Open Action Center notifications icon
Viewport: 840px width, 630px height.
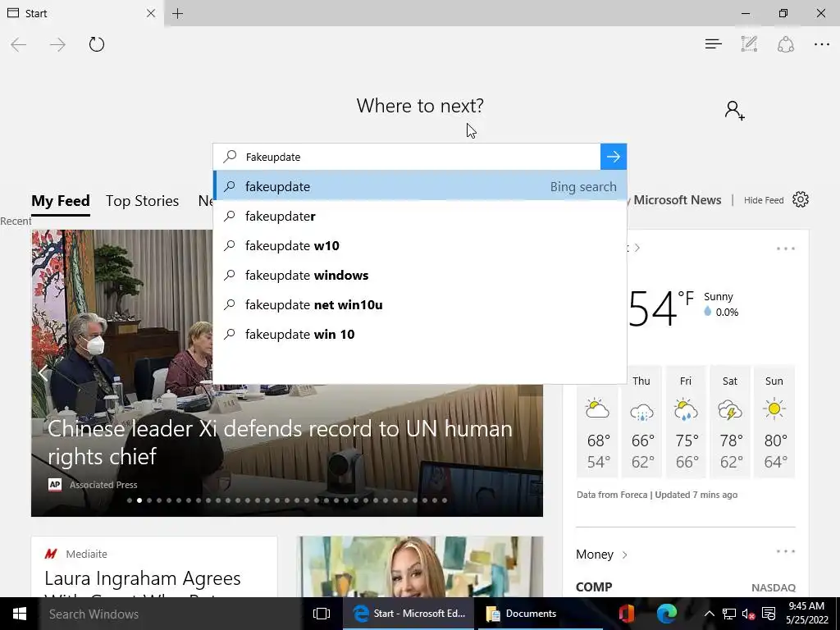pyautogui.click(x=768, y=614)
